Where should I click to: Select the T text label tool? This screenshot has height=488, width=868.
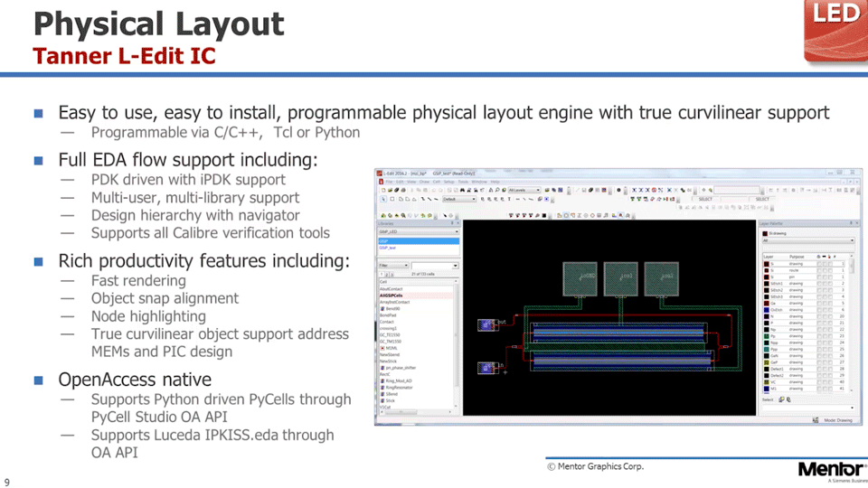click(x=509, y=199)
